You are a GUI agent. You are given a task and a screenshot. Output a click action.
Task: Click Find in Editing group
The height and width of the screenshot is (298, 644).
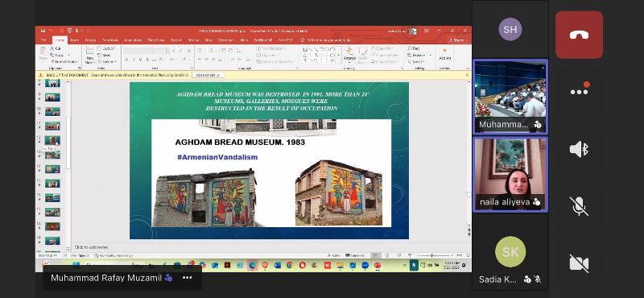click(x=413, y=48)
